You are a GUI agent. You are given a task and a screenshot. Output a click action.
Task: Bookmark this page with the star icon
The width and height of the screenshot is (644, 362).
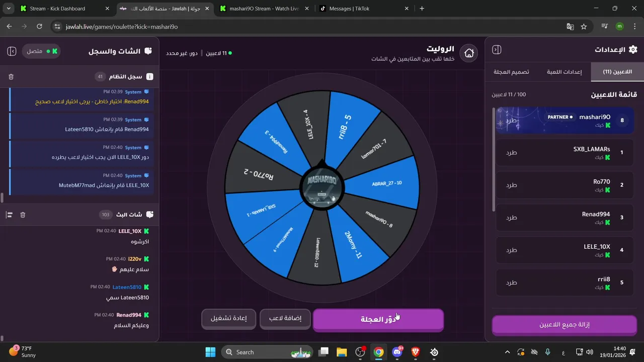584,27
